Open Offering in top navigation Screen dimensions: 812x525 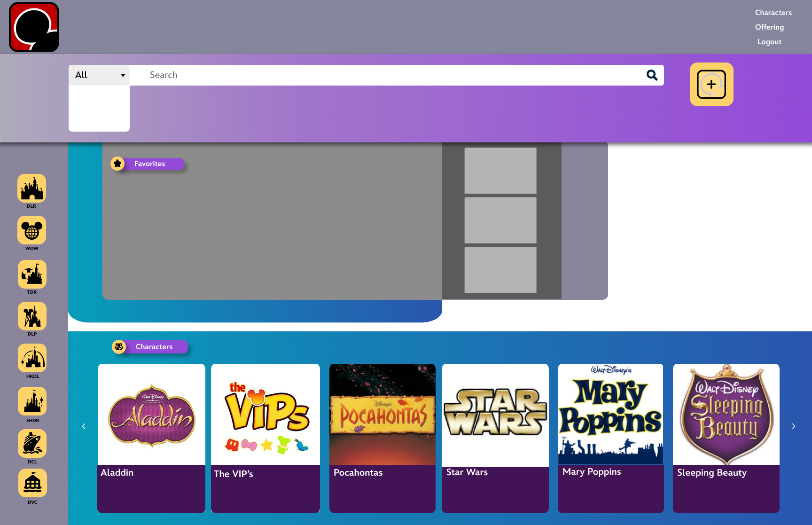tap(769, 27)
